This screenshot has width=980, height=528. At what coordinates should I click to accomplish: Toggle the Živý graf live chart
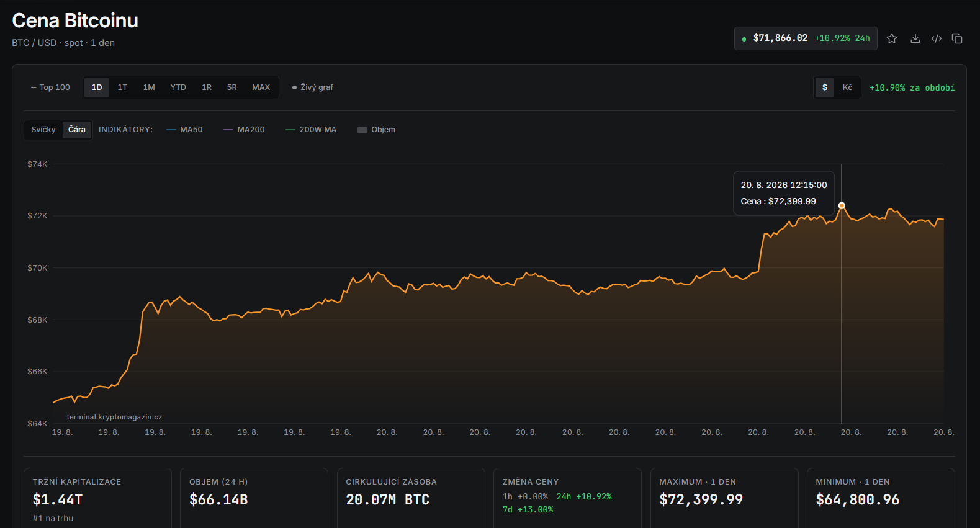313,87
